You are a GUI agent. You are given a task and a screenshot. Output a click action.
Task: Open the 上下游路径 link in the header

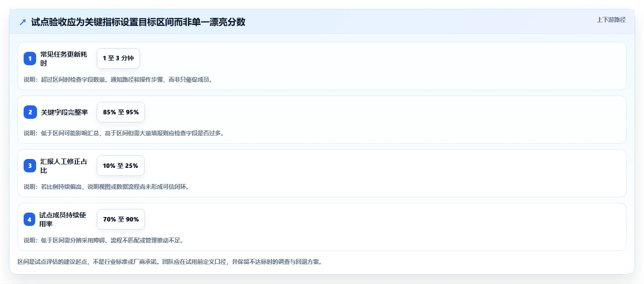point(611,20)
